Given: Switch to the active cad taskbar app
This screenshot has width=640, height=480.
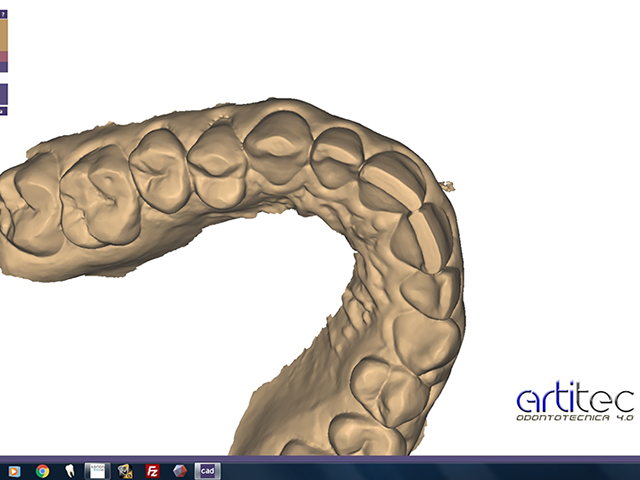Looking at the screenshot, I should [x=207, y=471].
